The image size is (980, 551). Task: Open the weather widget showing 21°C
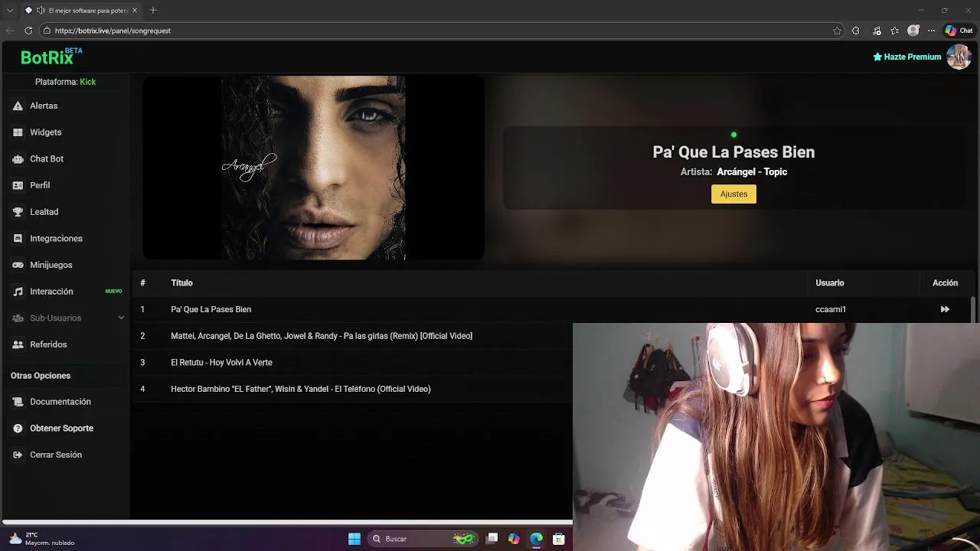click(42, 539)
